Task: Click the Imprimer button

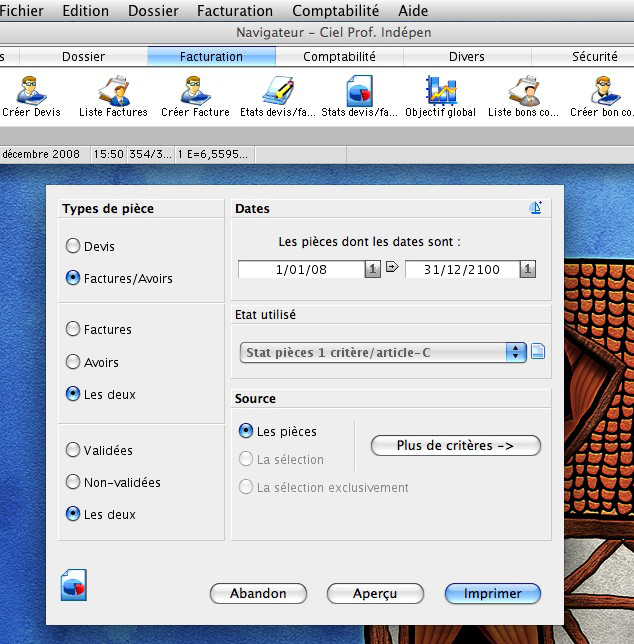Action: point(493,593)
